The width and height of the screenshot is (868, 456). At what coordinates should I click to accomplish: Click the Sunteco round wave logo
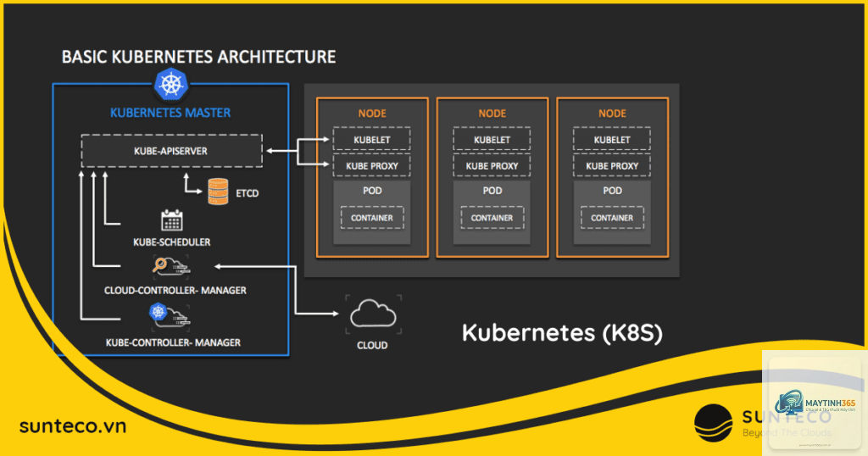click(713, 423)
